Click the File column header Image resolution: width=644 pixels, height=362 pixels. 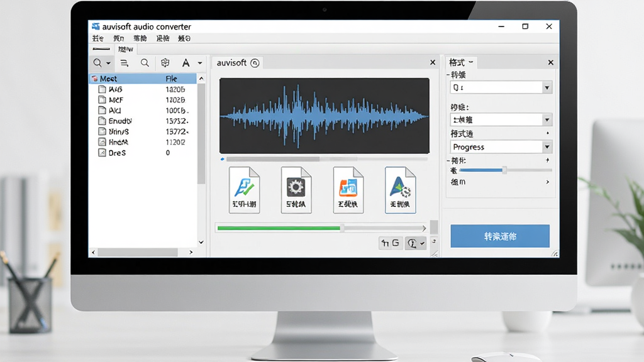pos(171,79)
